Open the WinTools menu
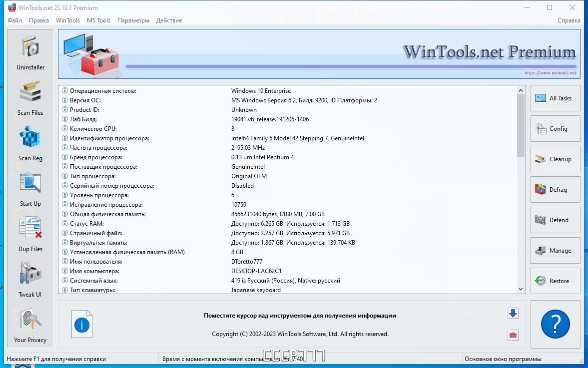The image size is (588, 368). 68,20
